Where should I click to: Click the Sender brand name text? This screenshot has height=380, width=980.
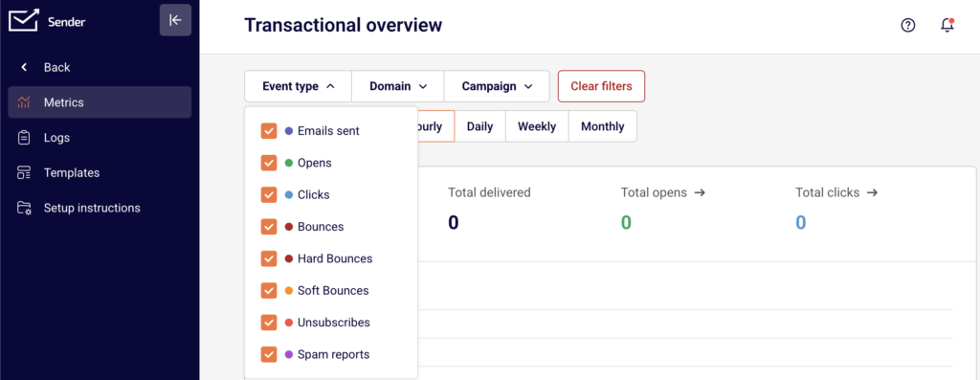click(x=66, y=22)
